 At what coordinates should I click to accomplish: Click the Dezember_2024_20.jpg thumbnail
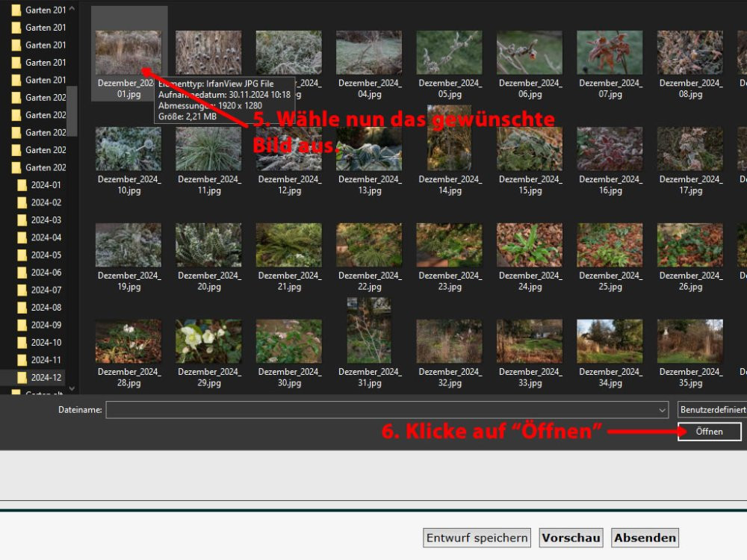click(x=208, y=245)
